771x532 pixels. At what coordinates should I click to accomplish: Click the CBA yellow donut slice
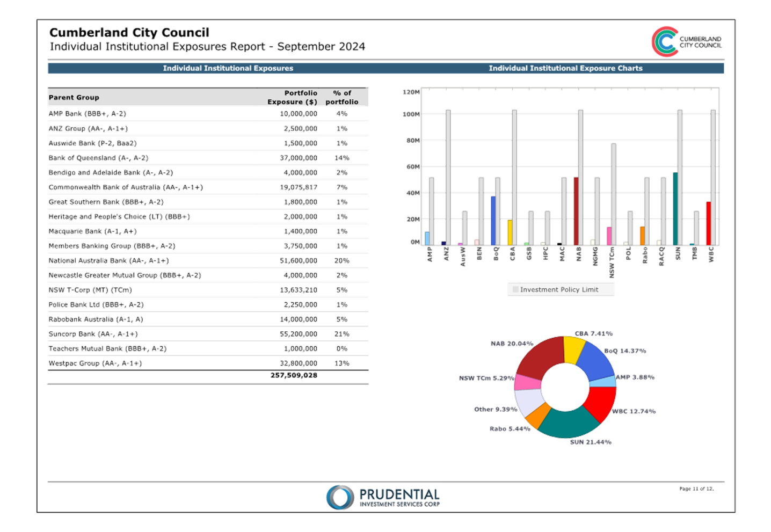click(573, 349)
